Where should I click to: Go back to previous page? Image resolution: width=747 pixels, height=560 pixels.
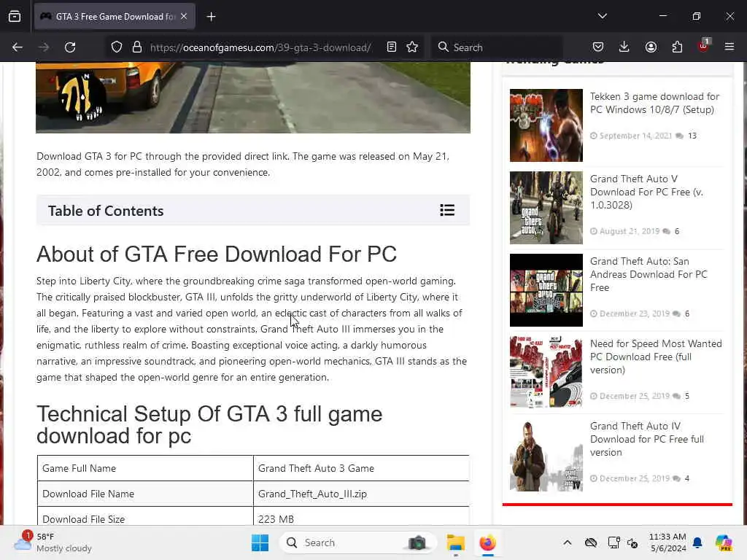[18, 47]
